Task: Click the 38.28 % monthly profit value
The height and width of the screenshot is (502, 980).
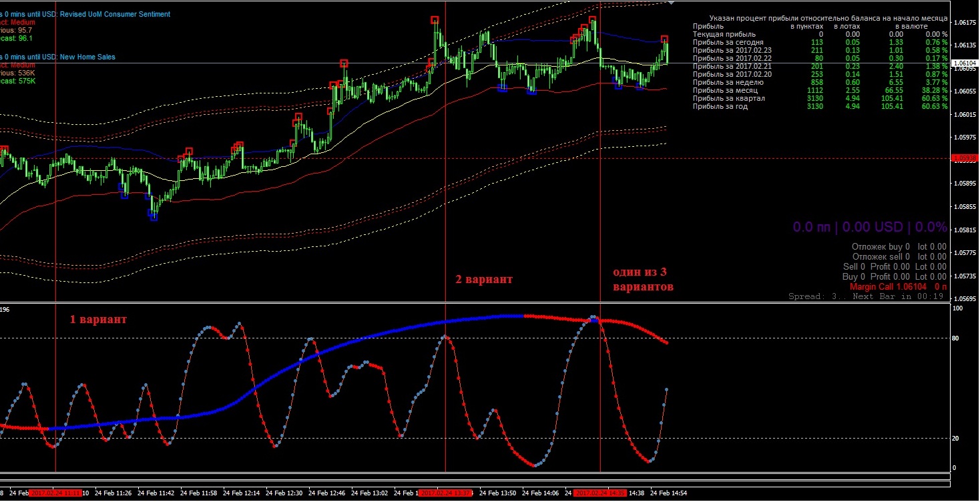Action: [x=933, y=90]
